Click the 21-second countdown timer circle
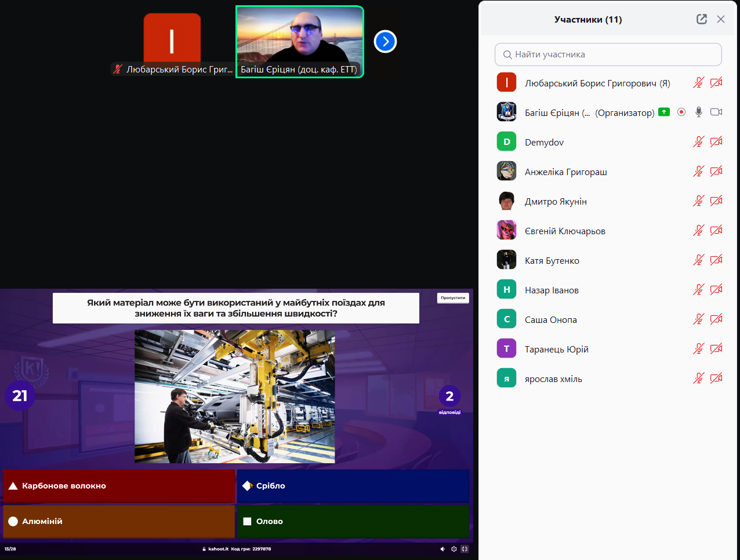 20,396
